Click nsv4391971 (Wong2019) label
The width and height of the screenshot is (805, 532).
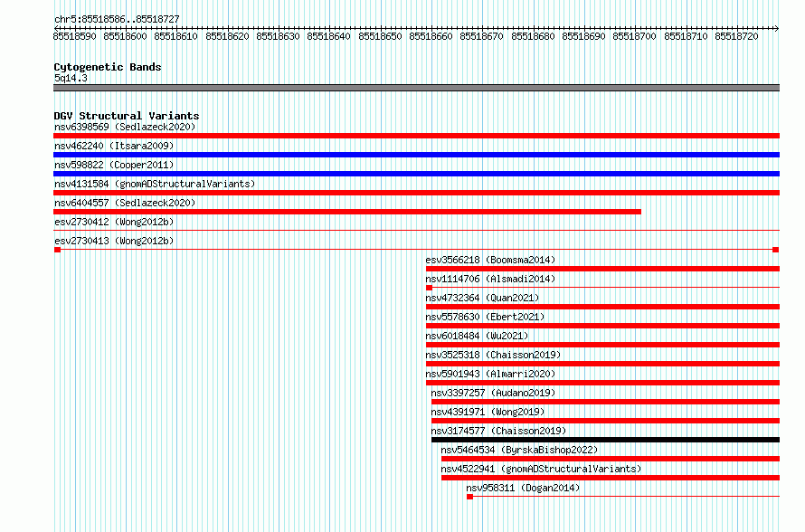point(488,412)
